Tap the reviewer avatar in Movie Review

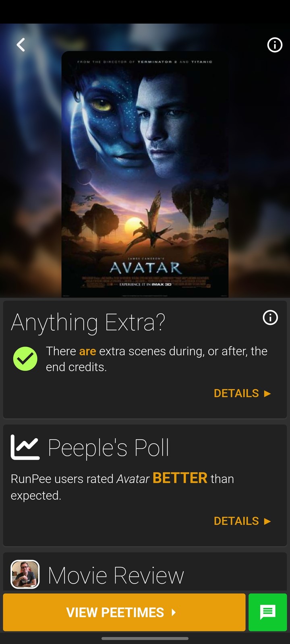25,574
